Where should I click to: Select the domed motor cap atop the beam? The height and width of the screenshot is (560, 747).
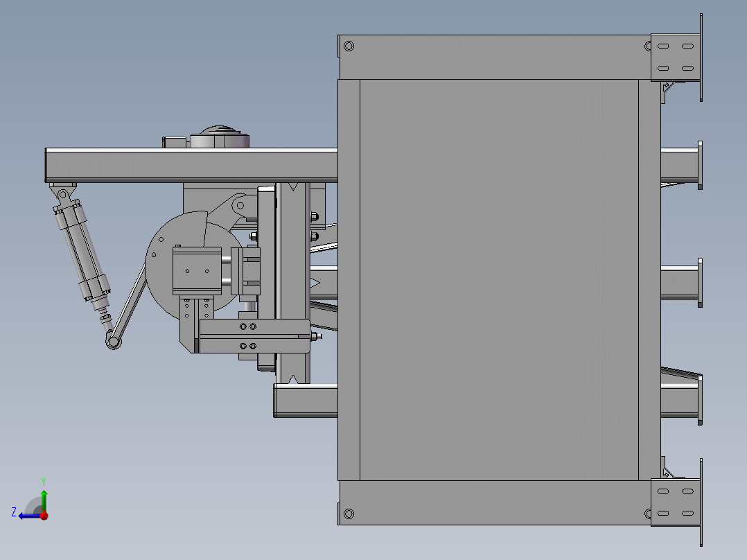(219, 137)
